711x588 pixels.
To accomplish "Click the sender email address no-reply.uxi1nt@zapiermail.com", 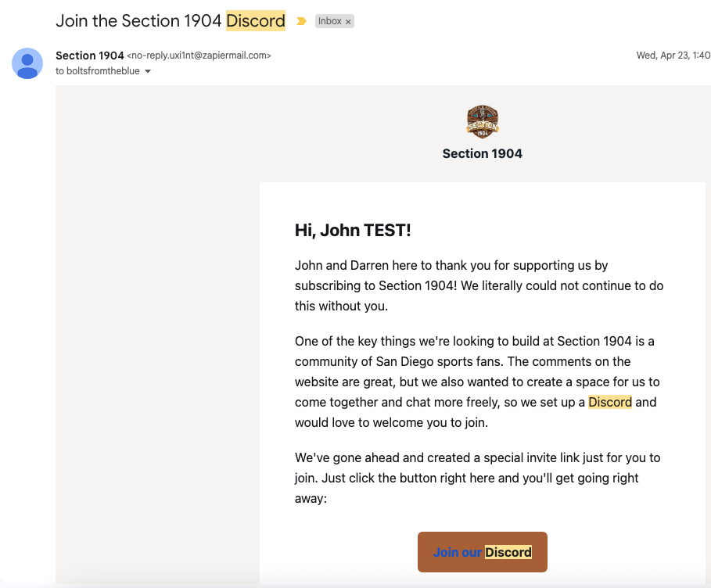I will coord(199,56).
